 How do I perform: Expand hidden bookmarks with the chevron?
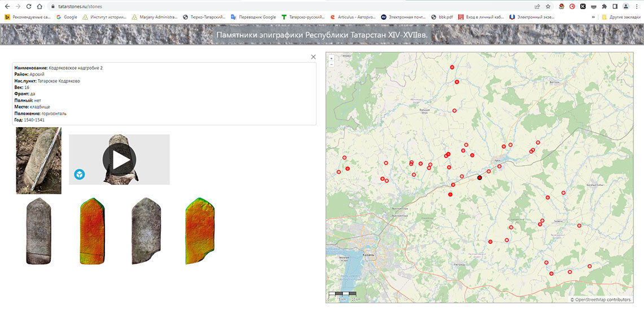tap(593, 18)
